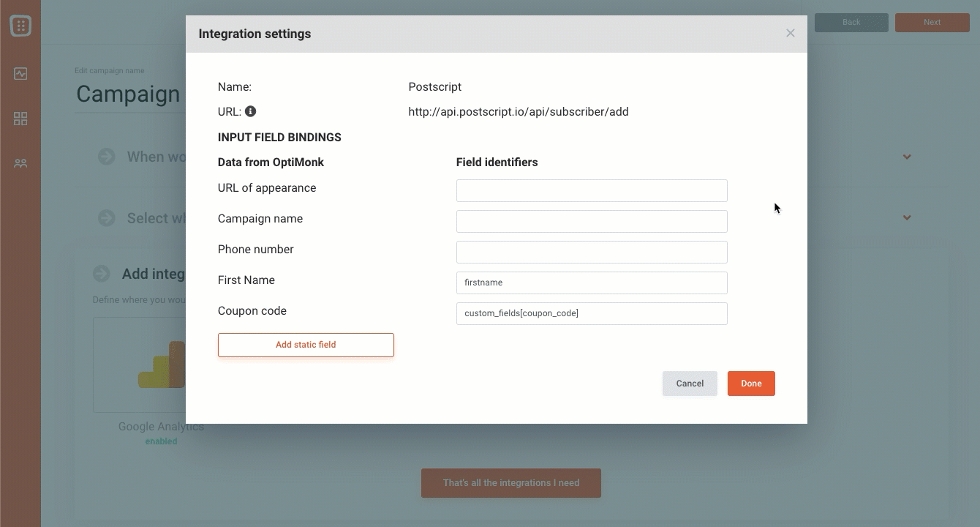
Task: Click the arrow icon beside Add integration heading
Action: pos(102,274)
